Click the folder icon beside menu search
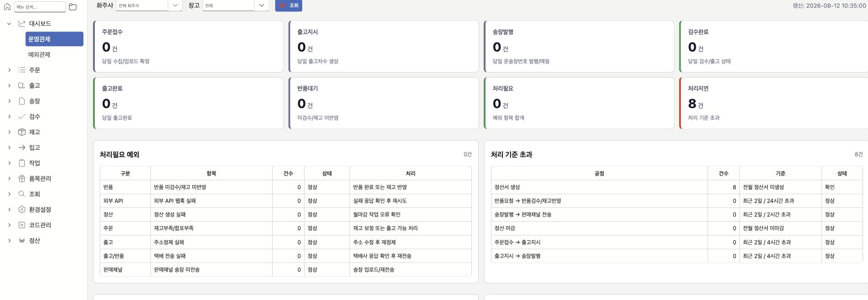This screenshot has width=868, height=300. pyautogui.click(x=72, y=7)
